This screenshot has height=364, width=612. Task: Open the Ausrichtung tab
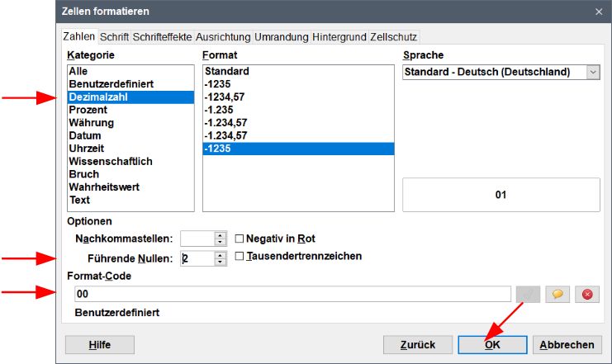click(x=223, y=37)
